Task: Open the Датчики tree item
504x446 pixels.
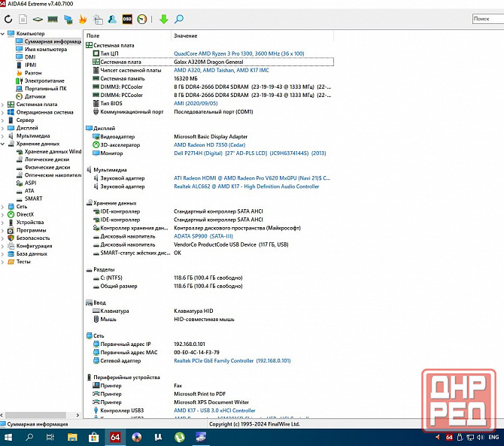Action: [x=35, y=96]
